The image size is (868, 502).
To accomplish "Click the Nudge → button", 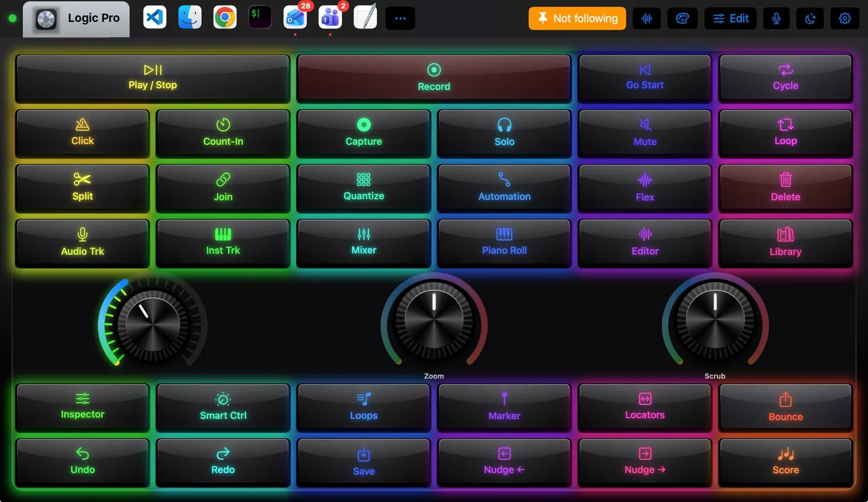I will (645, 463).
